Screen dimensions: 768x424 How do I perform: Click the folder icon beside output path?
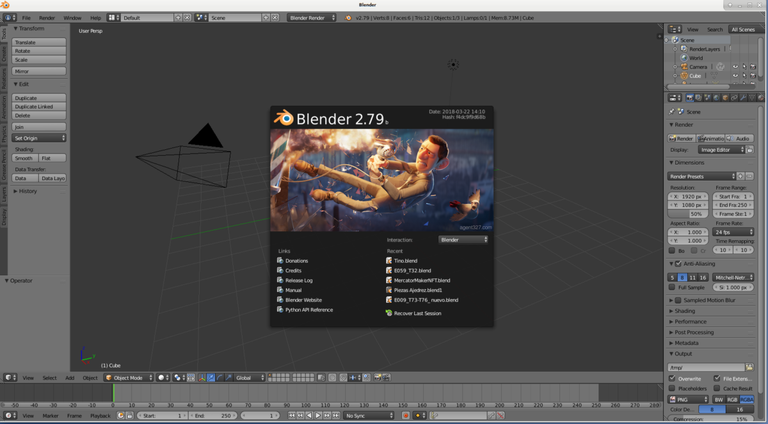click(749, 367)
